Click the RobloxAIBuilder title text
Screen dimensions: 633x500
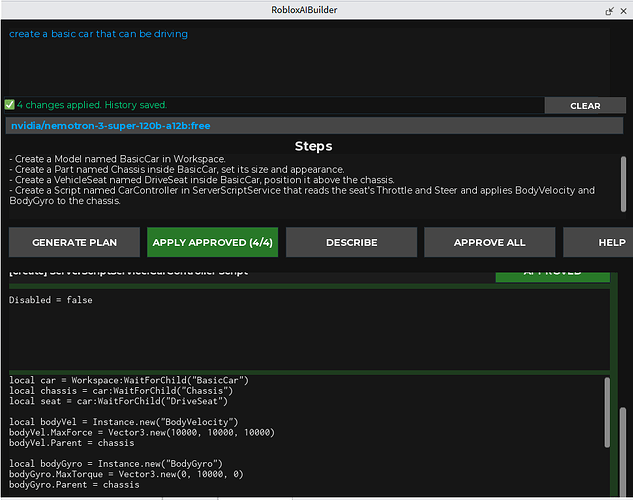coord(304,10)
